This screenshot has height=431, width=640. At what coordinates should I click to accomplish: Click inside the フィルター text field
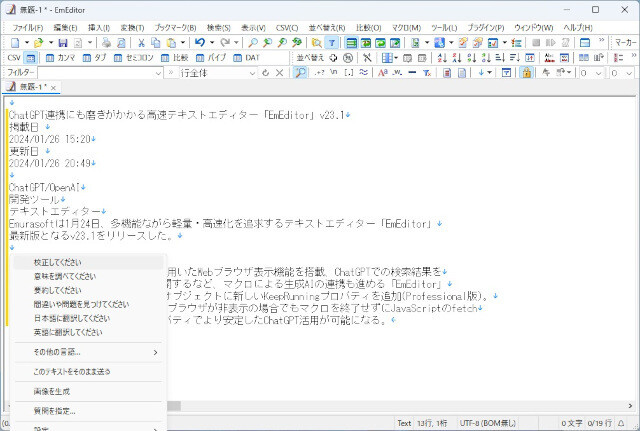click(x=96, y=73)
